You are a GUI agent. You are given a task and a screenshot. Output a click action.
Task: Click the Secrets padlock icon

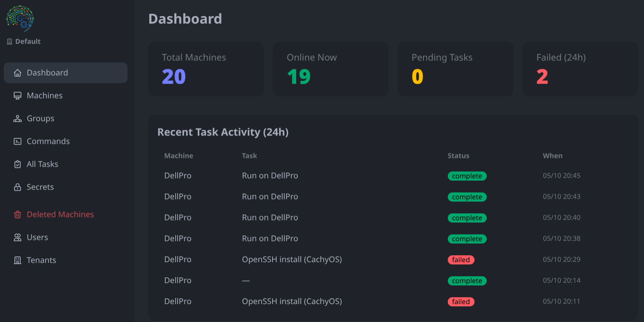(x=18, y=187)
